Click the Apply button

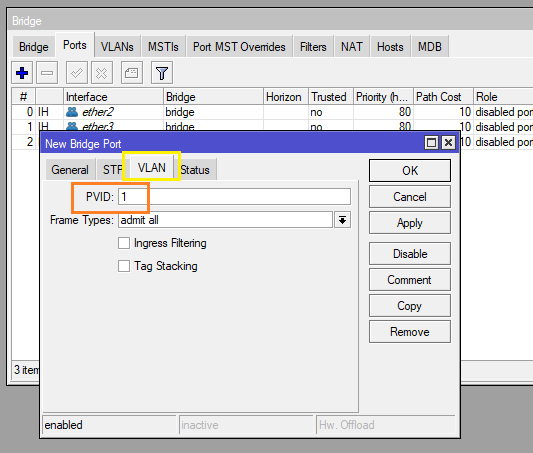[x=410, y=223]
